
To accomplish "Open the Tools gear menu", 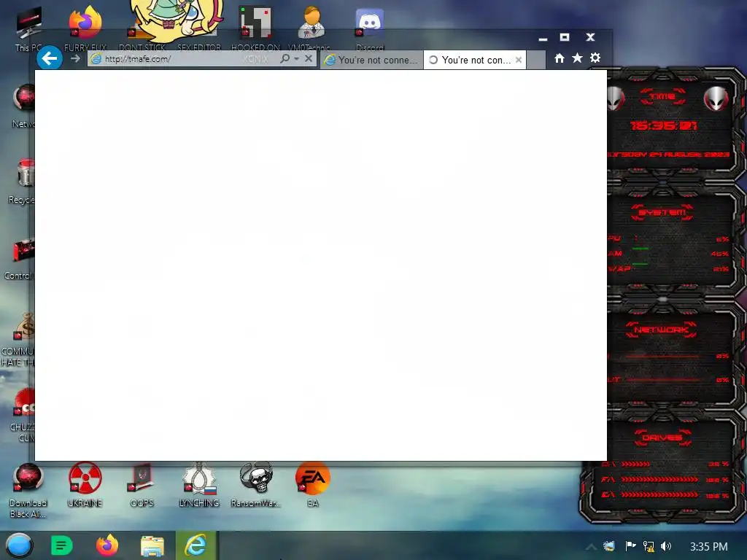I will coord(595,58).
